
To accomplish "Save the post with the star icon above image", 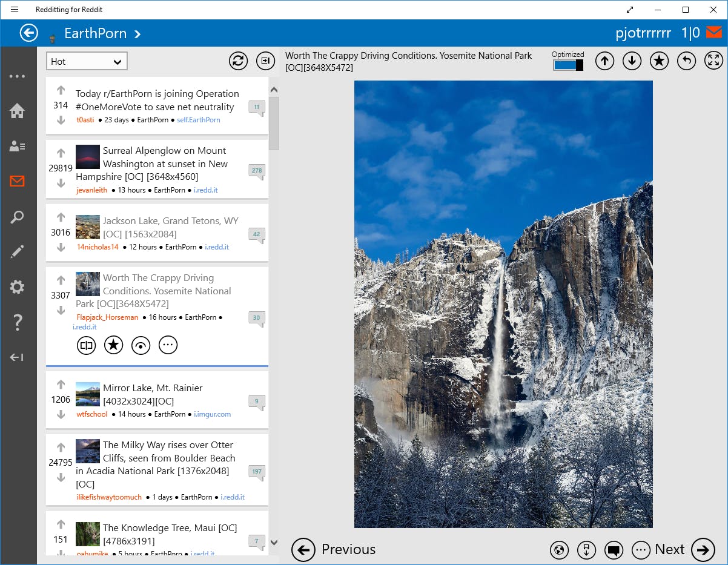I will [659, 61].
